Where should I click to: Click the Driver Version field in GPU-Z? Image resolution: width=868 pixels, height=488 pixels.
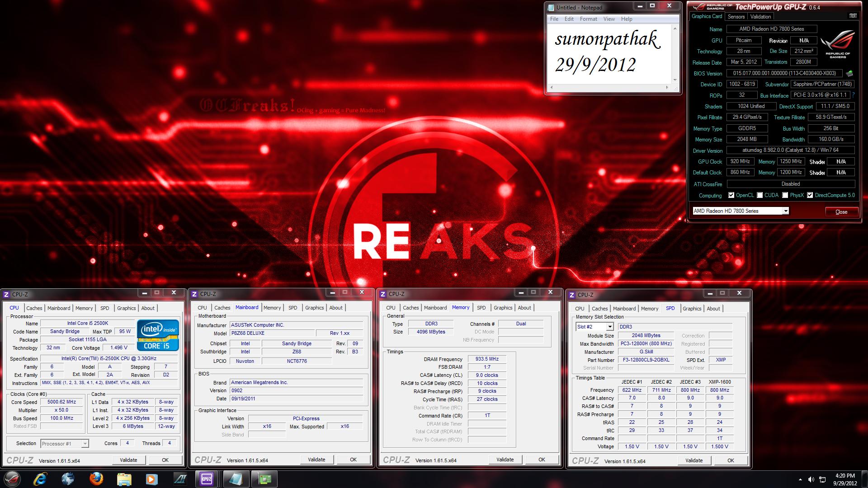[x=791, y=150]
